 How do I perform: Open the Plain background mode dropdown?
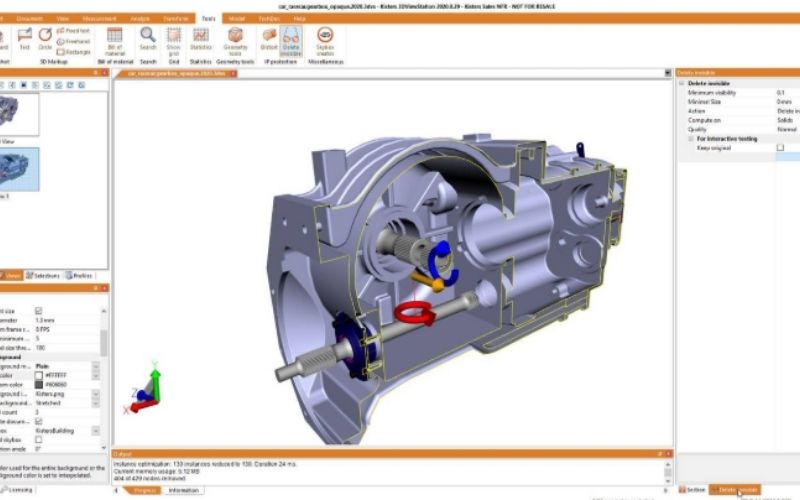(x=95, y=366)
